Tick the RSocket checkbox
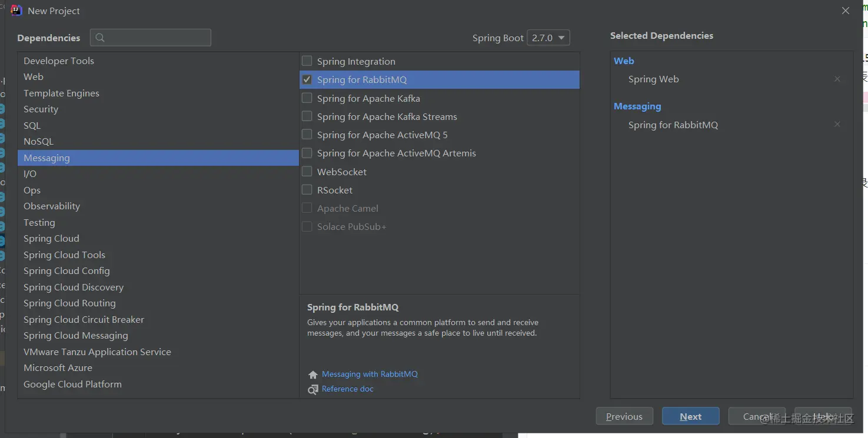 click(307, 189)
